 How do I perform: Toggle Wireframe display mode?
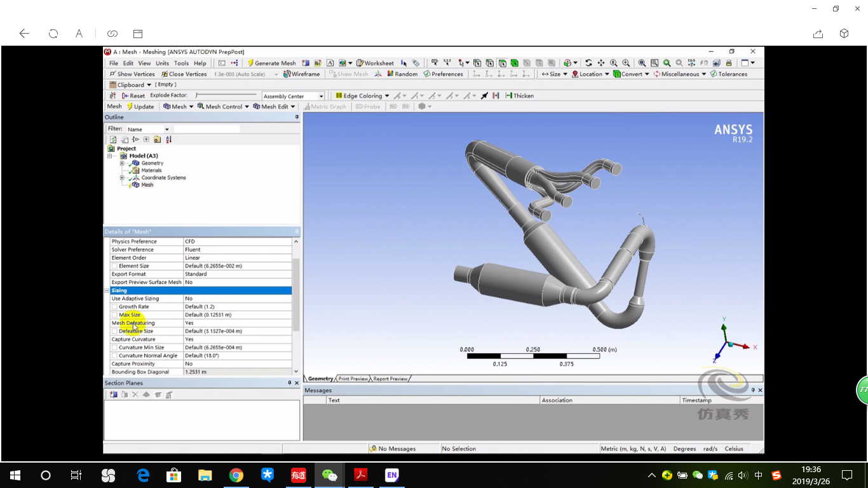pyautogui.click(x=302, y=74)
